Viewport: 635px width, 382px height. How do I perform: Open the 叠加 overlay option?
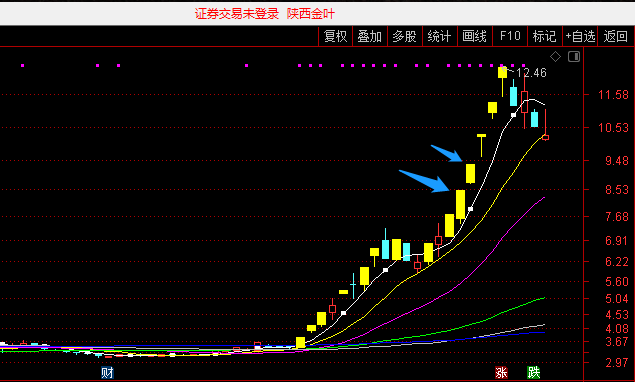[370, 36]
